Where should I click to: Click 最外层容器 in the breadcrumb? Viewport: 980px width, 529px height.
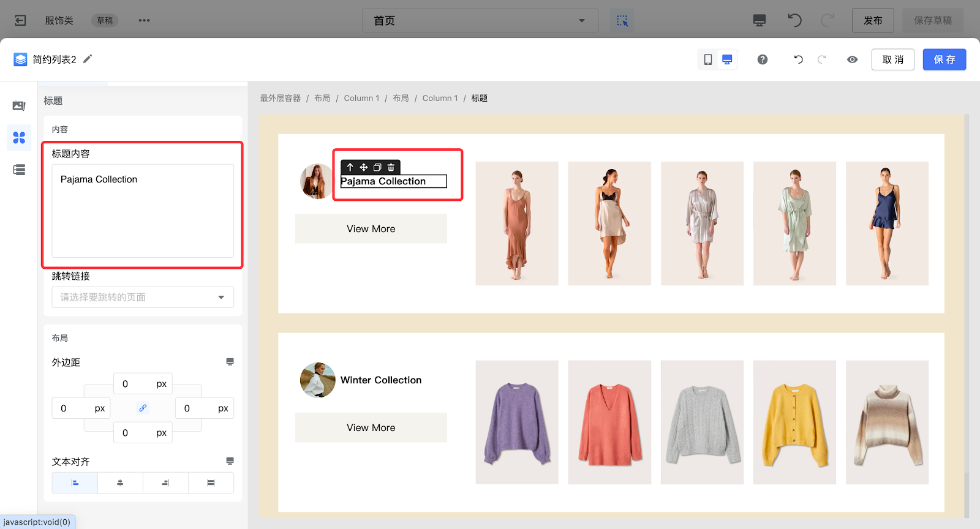click(280, 98)
